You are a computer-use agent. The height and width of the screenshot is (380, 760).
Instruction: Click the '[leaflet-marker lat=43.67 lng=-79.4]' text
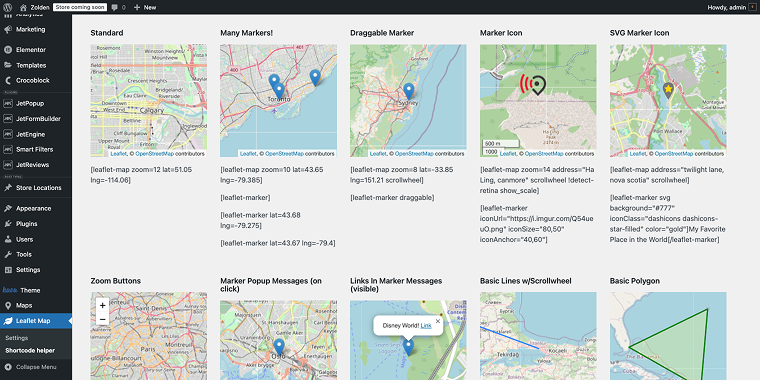(278, 243)
